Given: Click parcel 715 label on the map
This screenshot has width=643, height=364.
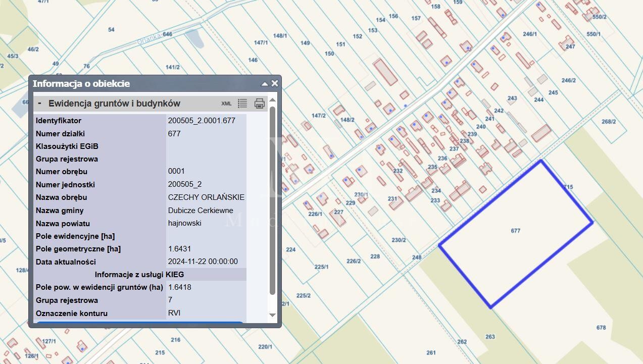Looking at the screenshot, I should click(568, 187).
